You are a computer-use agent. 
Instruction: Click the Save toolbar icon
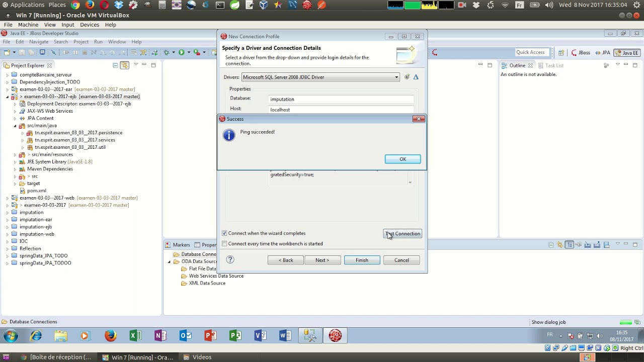pyautogui.click(x=22, y=52)
